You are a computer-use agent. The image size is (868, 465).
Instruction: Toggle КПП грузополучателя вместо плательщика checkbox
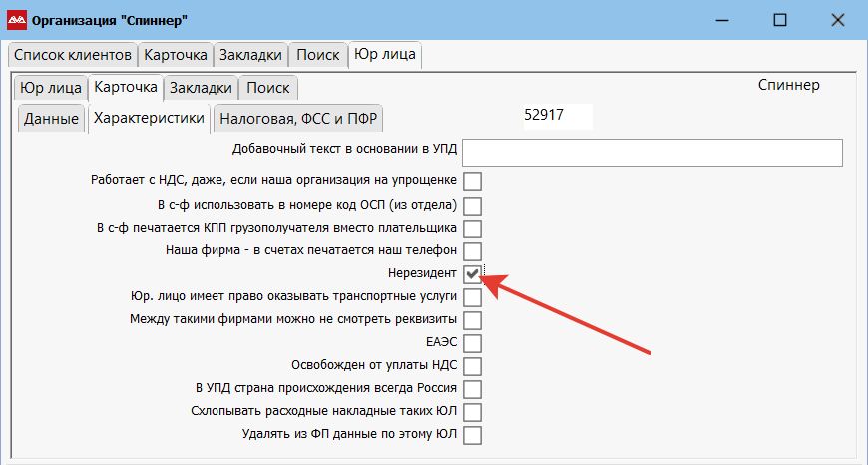(472, 228)
